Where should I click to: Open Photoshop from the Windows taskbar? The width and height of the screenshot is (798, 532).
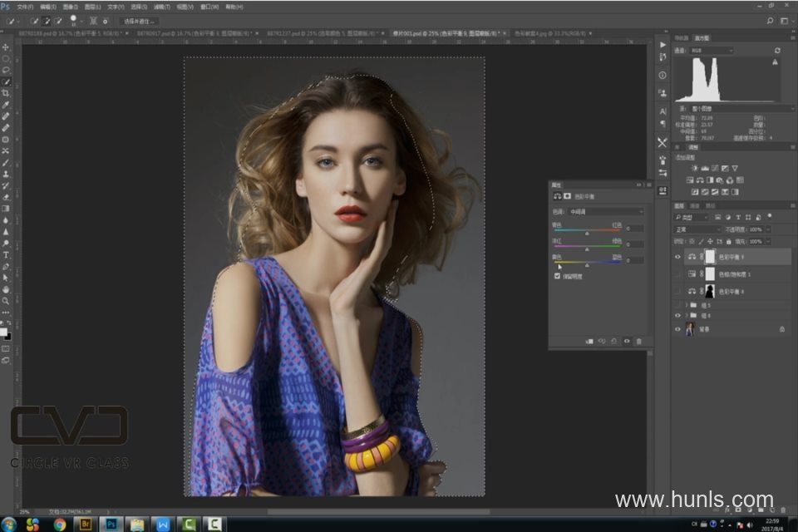tap(111, 525)
